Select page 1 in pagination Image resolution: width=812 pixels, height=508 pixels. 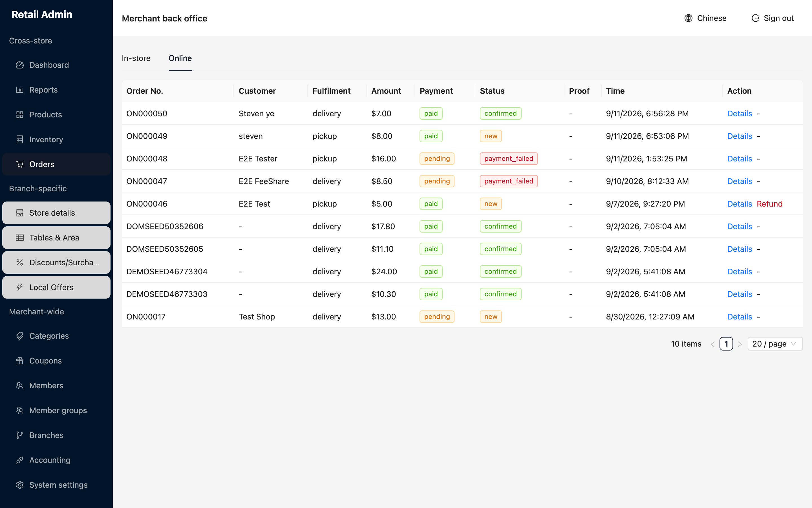click(727, 344)
